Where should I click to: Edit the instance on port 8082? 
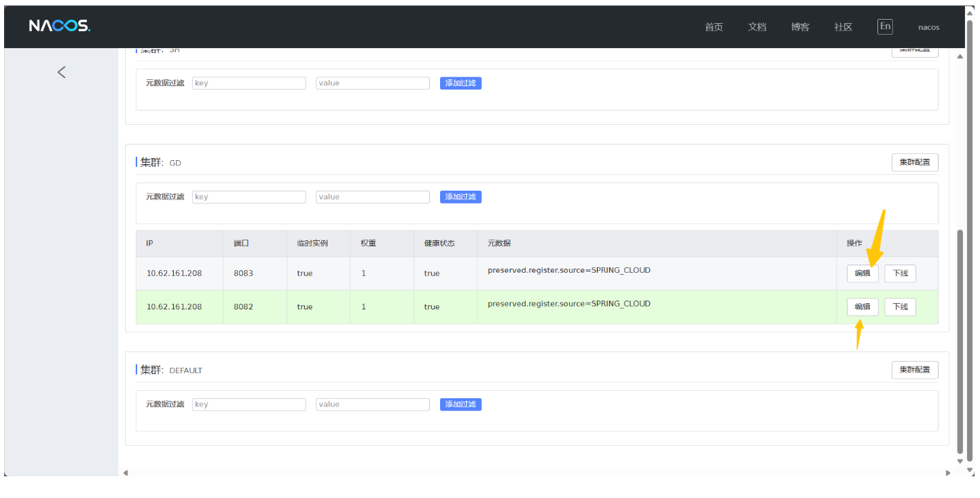click(863, 307)
